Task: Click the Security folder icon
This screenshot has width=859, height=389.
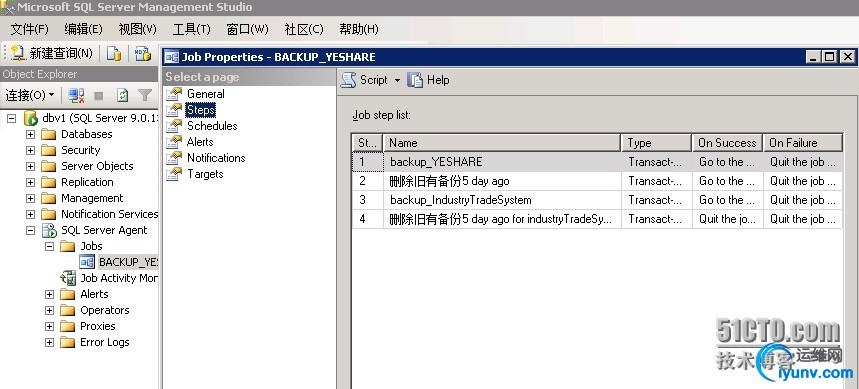Action: (49, 150)
